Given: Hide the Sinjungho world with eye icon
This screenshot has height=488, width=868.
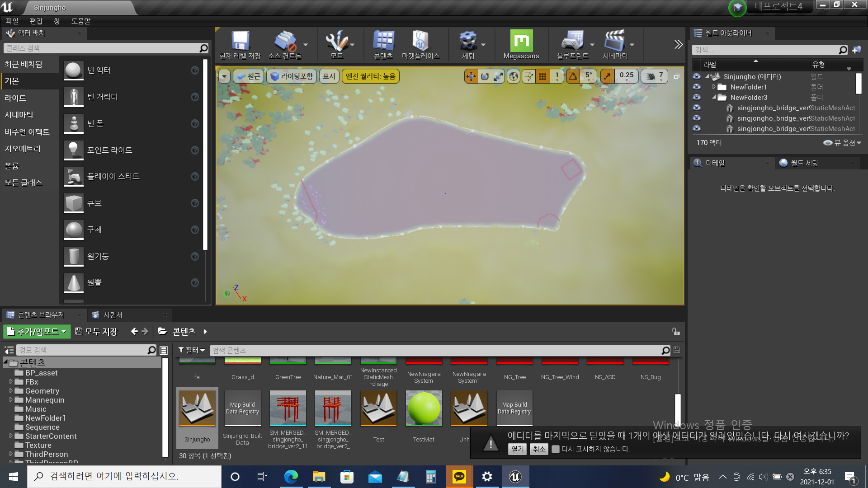Looking at the screenshot, I should [x=697, y=76].
